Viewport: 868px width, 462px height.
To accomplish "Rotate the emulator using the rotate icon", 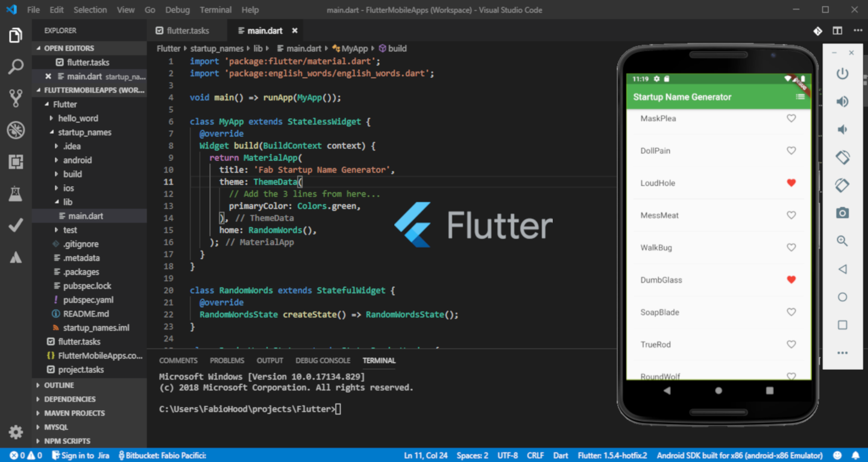I will (842, 157).
